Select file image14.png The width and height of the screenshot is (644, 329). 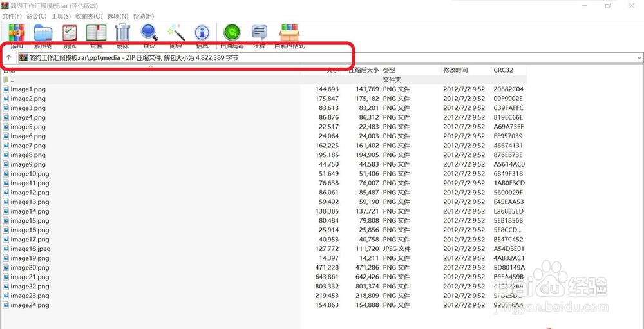30,211
